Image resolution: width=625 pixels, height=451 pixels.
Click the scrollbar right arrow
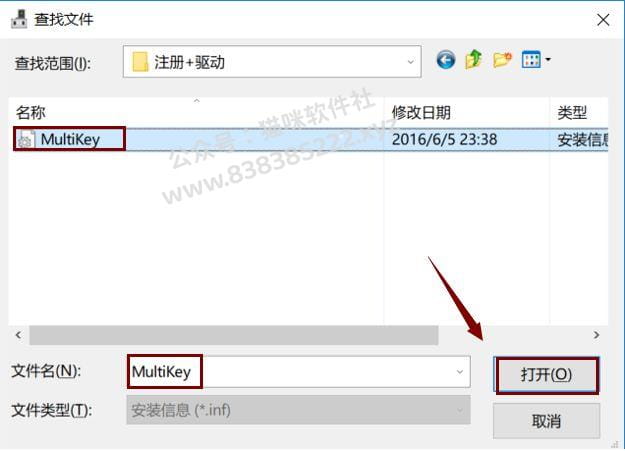pos(596,335)
